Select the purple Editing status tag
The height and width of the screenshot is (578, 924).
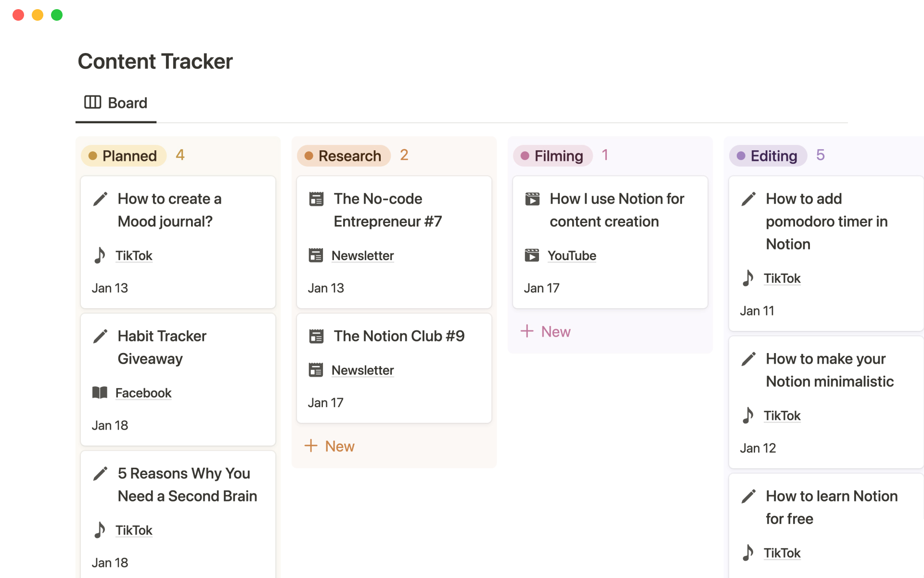pyautogui.click(x=768, y=156)
